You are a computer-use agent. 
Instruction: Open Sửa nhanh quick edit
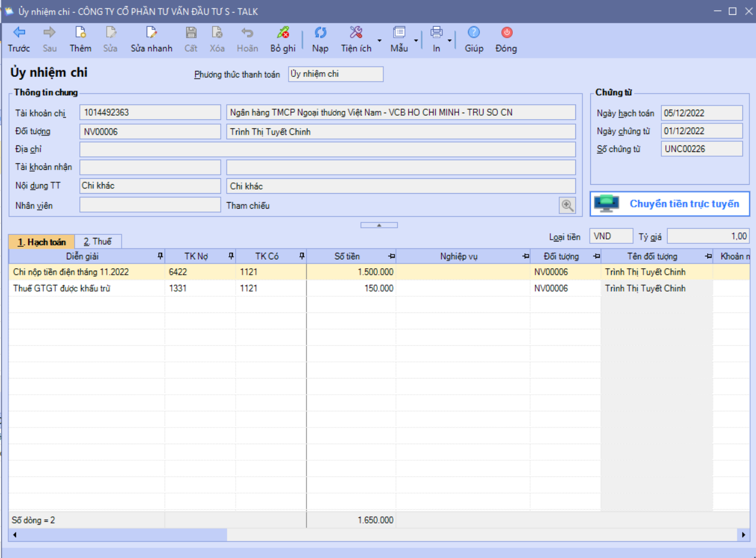point(151,39)
